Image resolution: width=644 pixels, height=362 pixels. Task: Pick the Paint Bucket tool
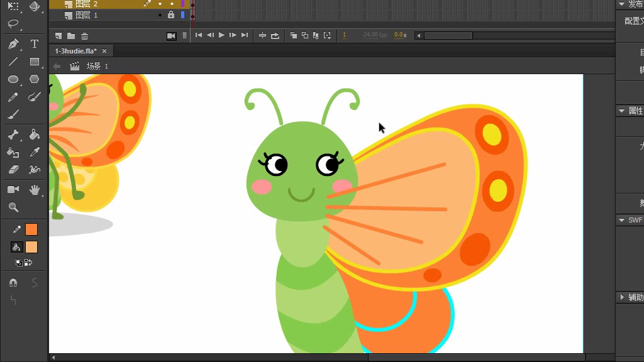point(35,134)
